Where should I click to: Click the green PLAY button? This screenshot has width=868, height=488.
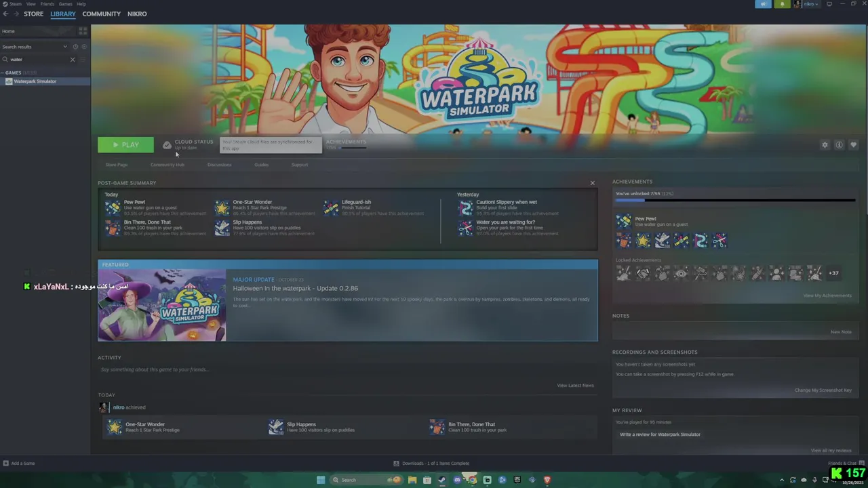click(125, 144)
